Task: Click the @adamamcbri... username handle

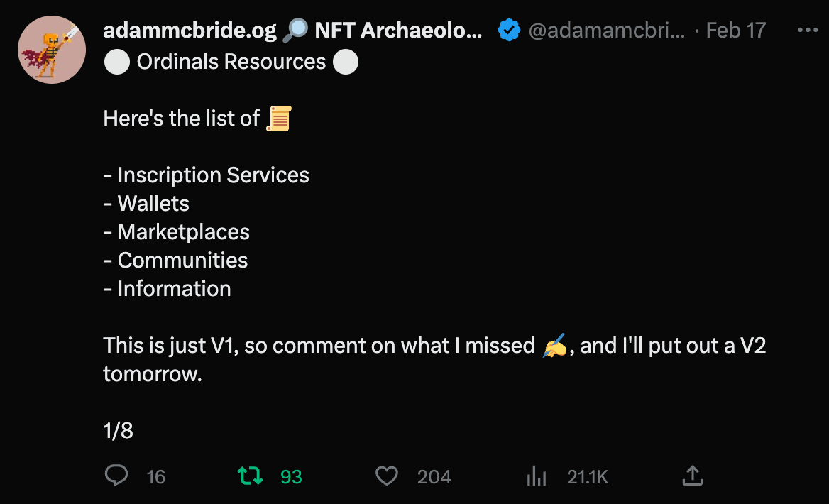Action: (x=606, y=31)
